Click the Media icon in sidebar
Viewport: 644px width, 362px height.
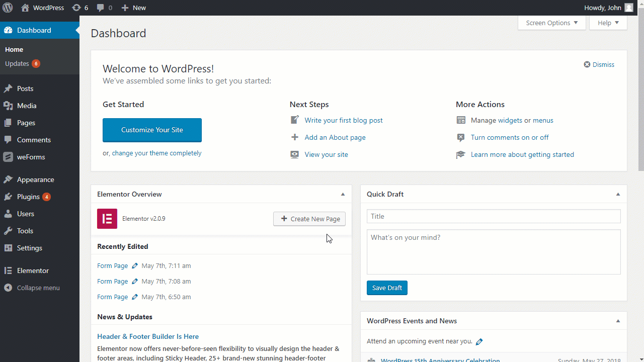(x=8, y=106)
